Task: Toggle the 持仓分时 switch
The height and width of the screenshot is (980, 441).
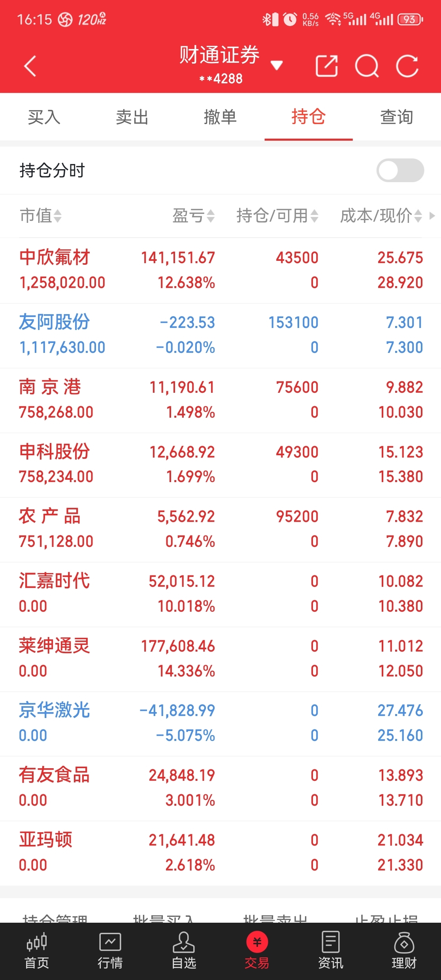Action: (400, 170)
